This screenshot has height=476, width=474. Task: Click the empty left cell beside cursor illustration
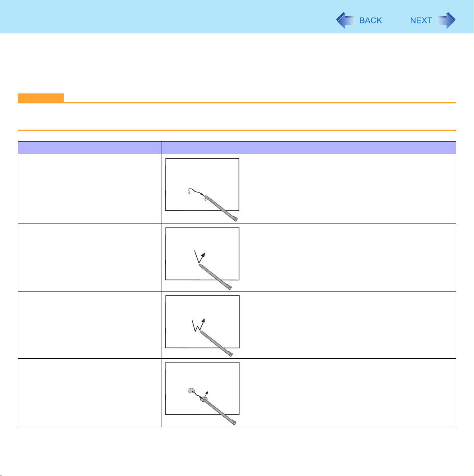pos(90,188)
